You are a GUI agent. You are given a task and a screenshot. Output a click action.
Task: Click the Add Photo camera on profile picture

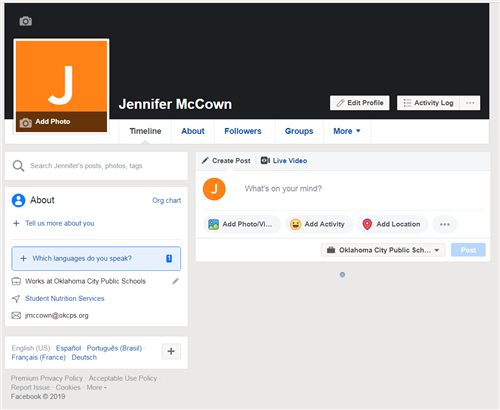click(x=25, y=122)
